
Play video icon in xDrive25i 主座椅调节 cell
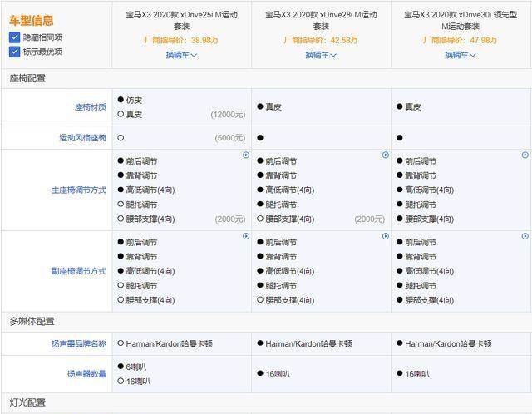coord(246,155)
